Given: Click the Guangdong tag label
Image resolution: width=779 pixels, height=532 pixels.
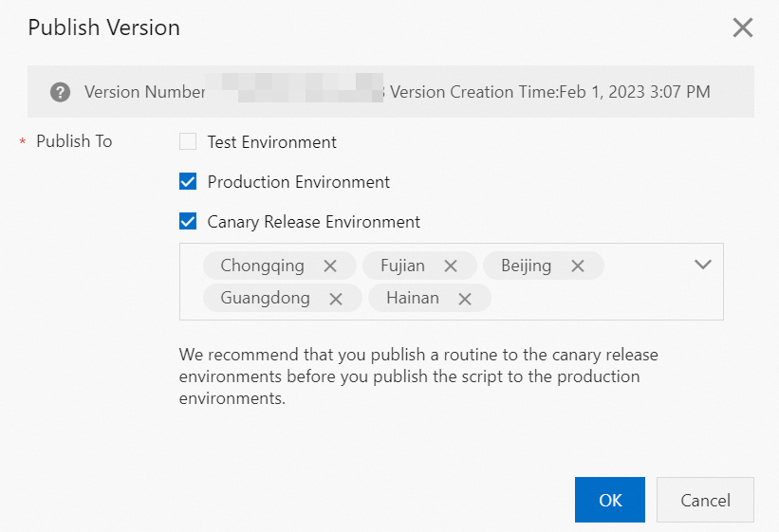Looking at the screenshot, I should pos(265,299).
